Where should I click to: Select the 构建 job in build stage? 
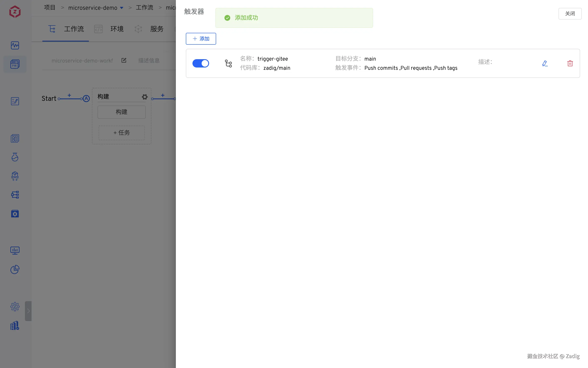coord(122,112)
